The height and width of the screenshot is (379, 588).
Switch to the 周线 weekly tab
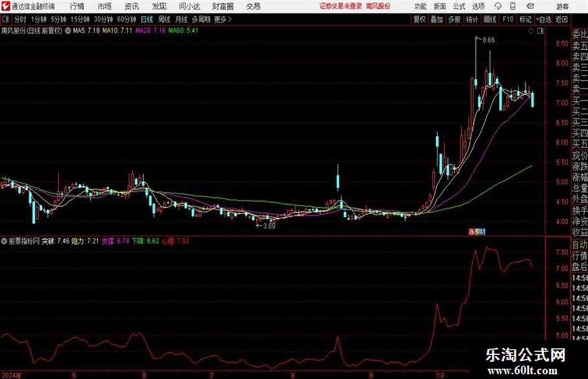(x=164, y=19)
